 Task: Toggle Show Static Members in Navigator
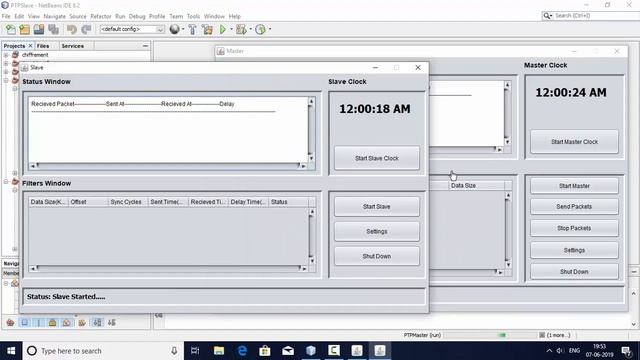pos(39,322)
